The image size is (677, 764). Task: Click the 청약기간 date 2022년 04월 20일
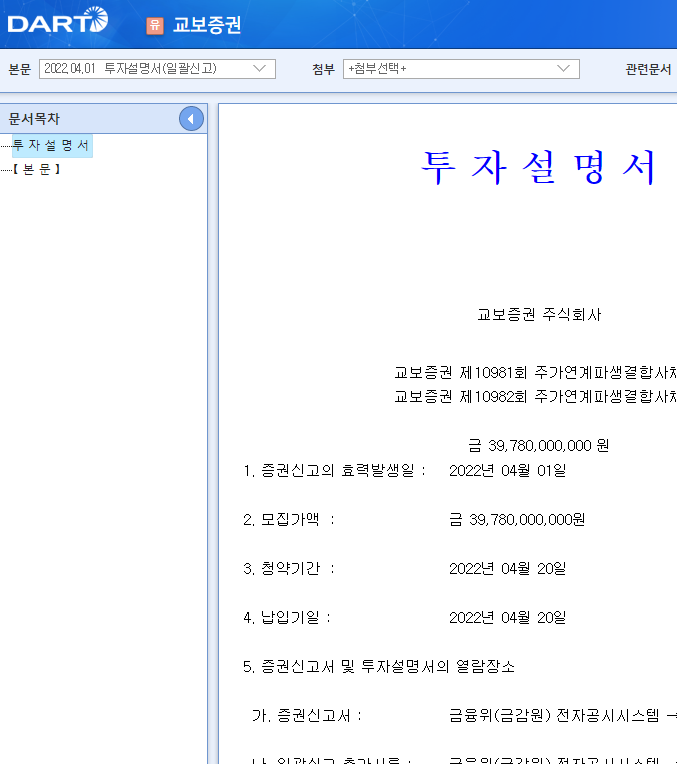coord(507,569)
